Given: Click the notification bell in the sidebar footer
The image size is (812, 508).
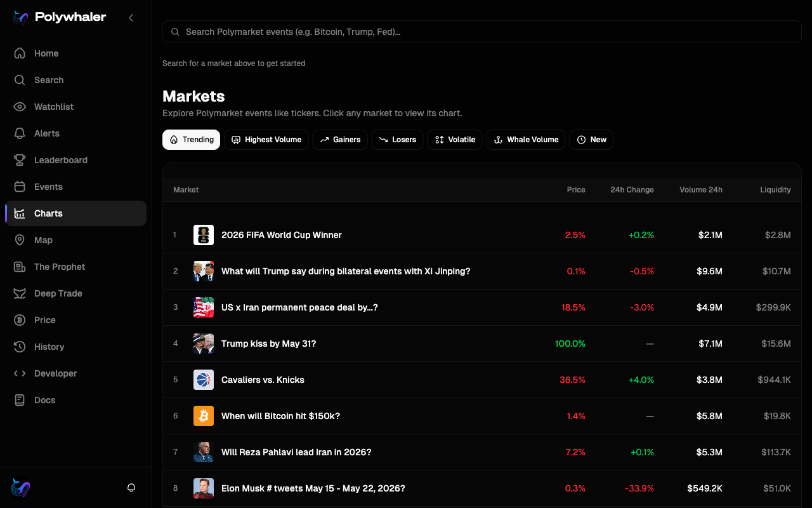Looking at the screenshot, I should coord(131,488).
